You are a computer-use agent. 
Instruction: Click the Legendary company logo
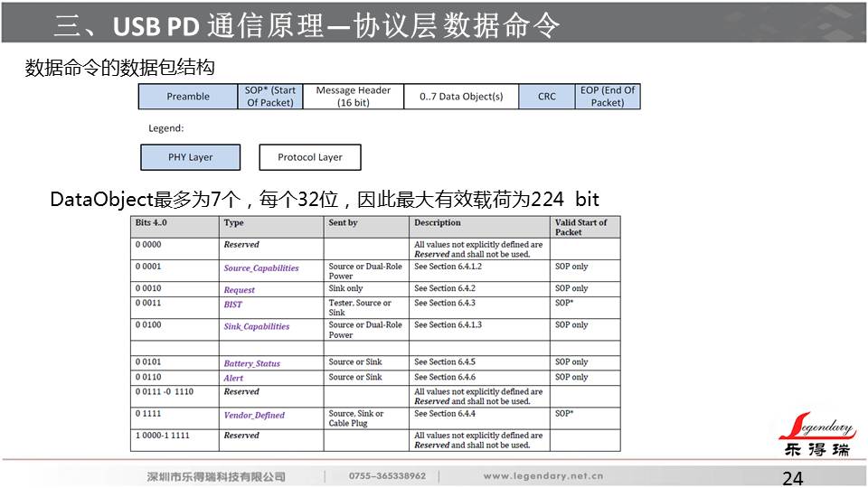[816, 436]
